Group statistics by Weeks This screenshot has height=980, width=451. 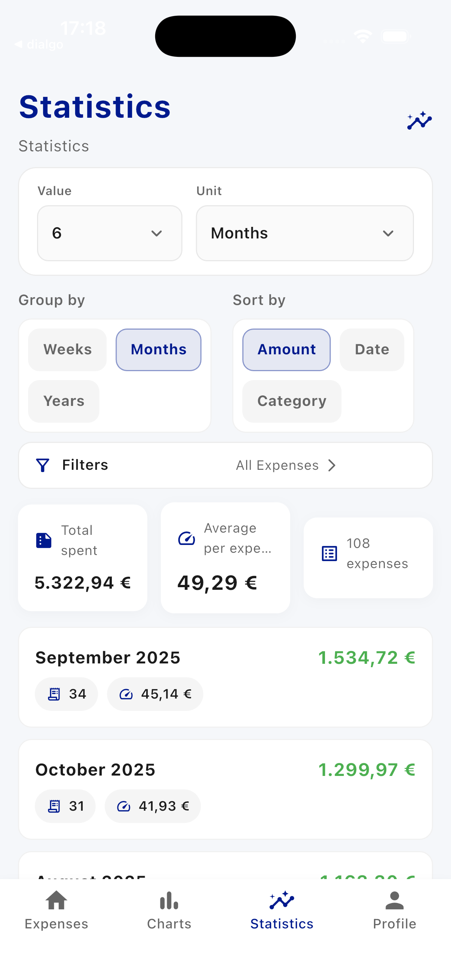pyautogui.click(x=67, y=349)
